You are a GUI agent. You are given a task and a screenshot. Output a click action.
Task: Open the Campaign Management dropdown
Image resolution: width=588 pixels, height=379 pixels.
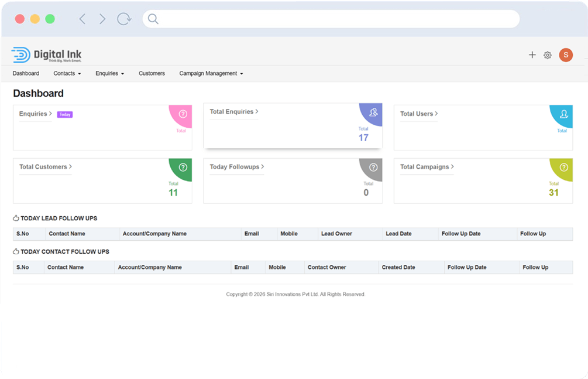(211, 74)
